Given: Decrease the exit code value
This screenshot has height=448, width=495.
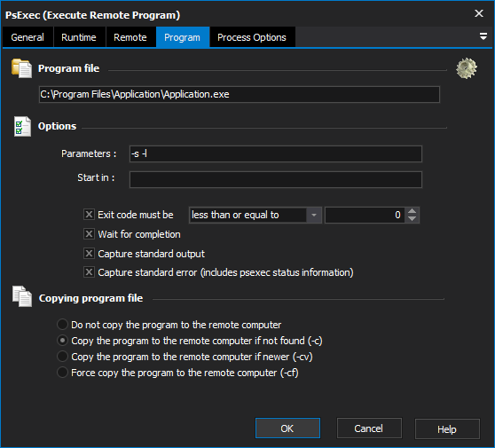Looking at the screenshot, I should click(x=412, y=219).
